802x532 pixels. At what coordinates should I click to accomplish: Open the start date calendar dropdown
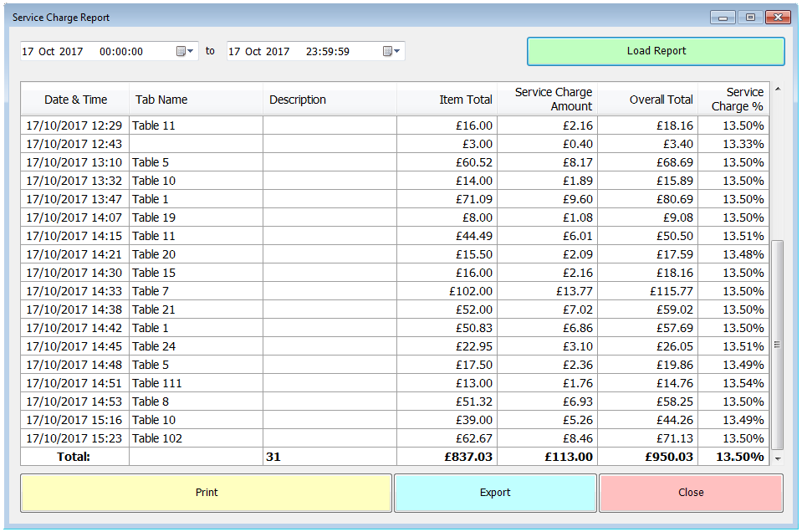pyautogui.click(x=185, y=51)
